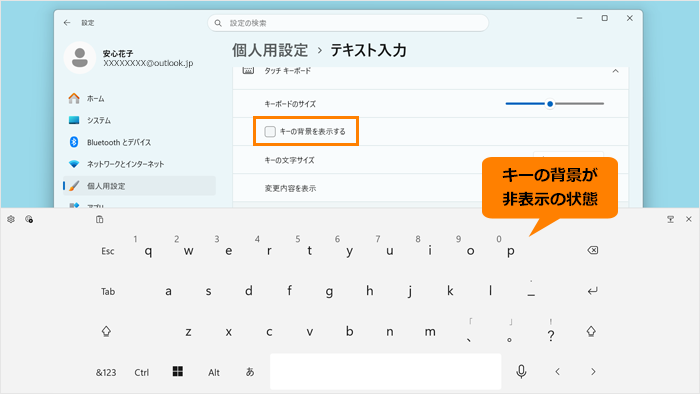Tap the u key

pyautogui.click(x=390, y=251)
